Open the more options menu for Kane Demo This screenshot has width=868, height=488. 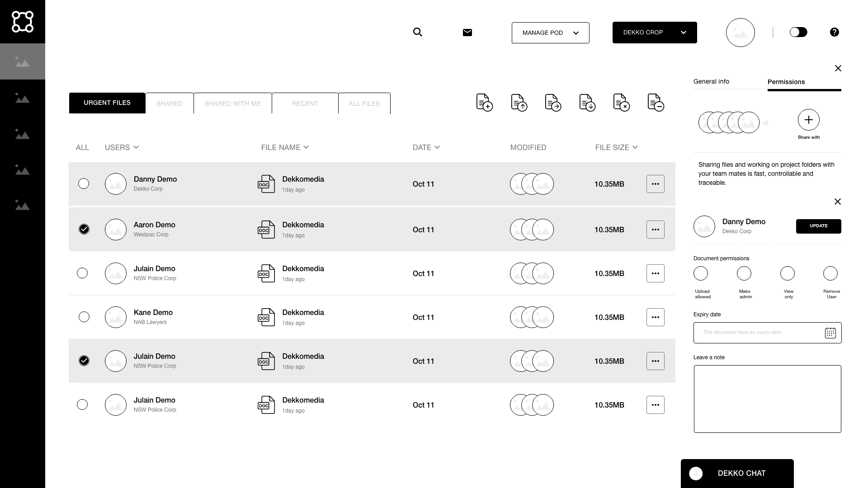coord(655,317)
